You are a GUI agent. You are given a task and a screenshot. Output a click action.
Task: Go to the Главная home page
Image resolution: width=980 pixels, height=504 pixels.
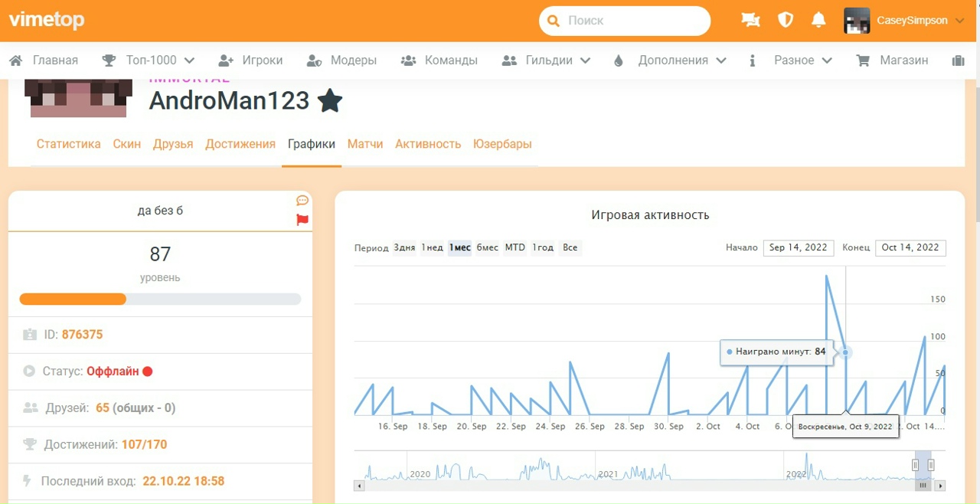[x=44, y=61]
